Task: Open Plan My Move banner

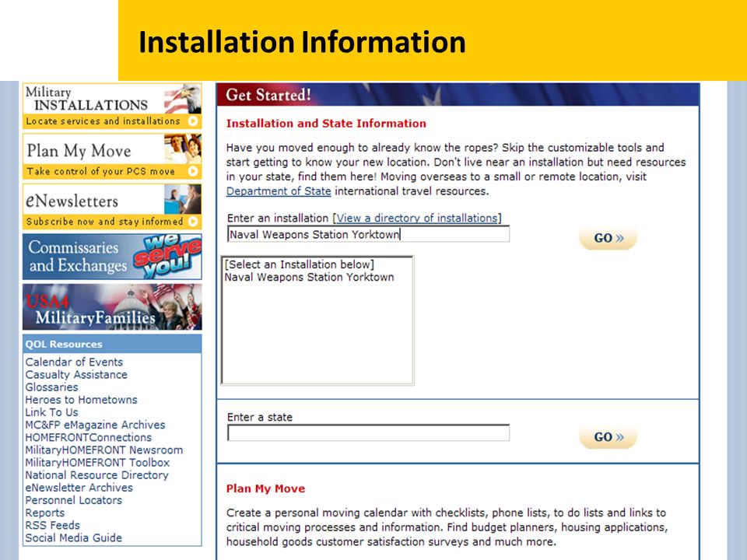Action: 112,156
